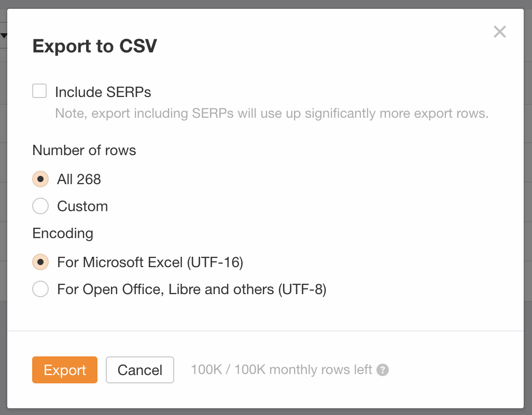Screen dimensions: 532x415
Task: Click the 'All 268' option label
Action: (79, 179)
